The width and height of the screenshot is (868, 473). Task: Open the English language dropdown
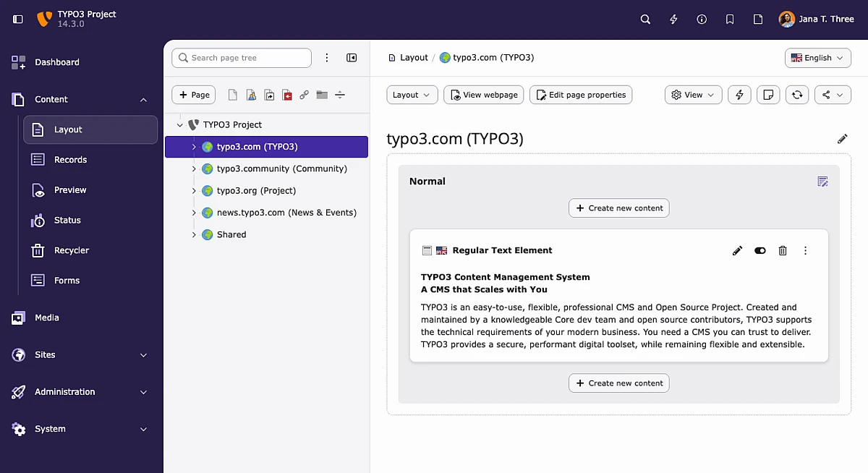pos(817,58)
